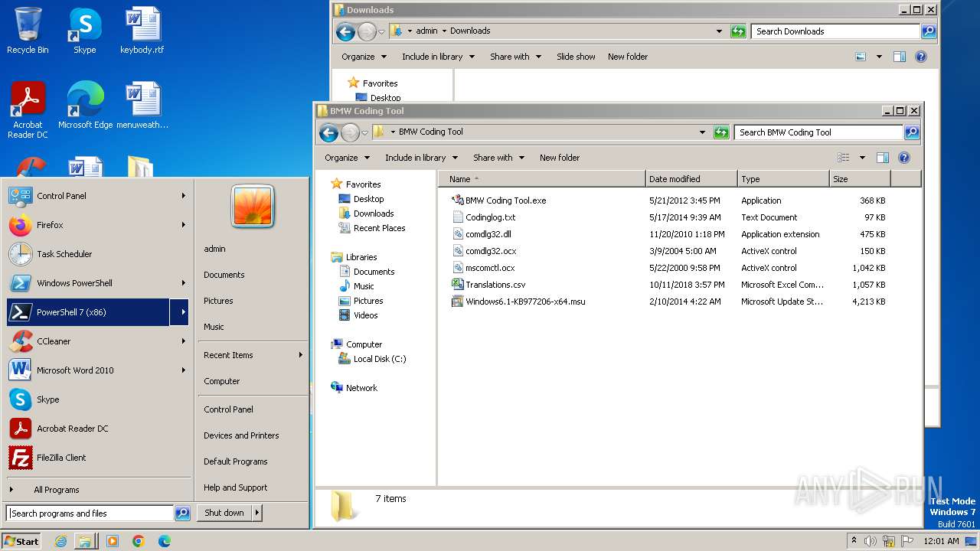Change view icon in BMW Coding Tool window

pos(844,158)
